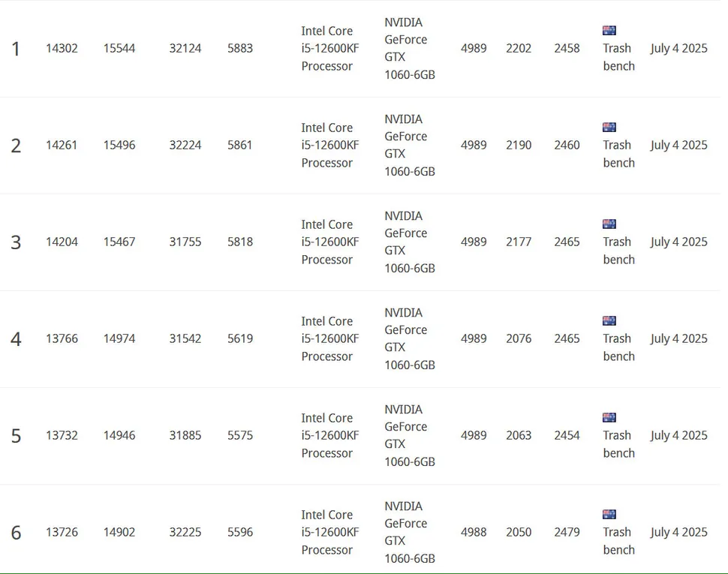
Task: Click Trash bench username in rank 6 row
Action: click(618, 541)
